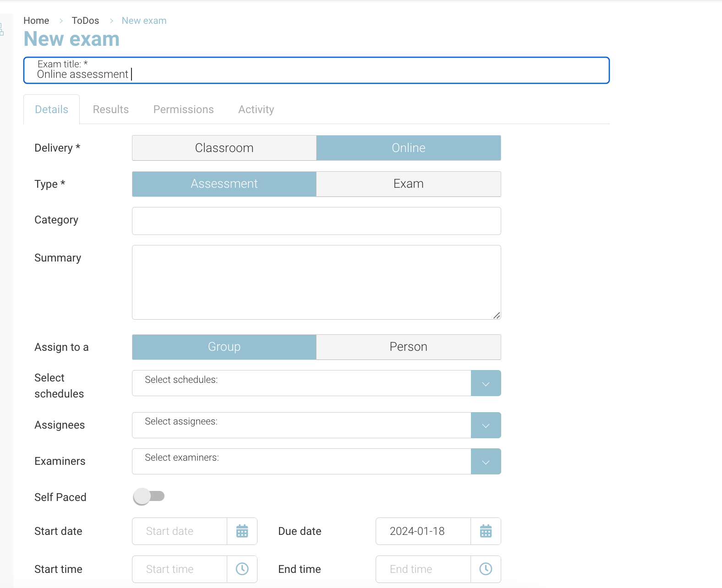Assign to a Person instead of Group
This screenshot has height=588, width=722.
pos(408,347)
